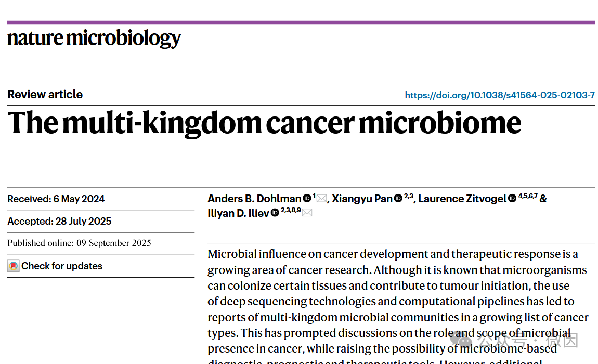Click the article title heading
The width and height of the screenshot is (598, 364).
pyautogui.click(x=264, y=123)
